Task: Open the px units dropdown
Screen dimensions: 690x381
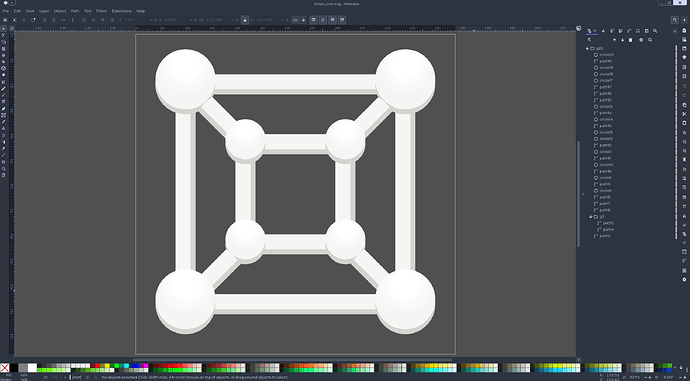Action: [299, 20]
